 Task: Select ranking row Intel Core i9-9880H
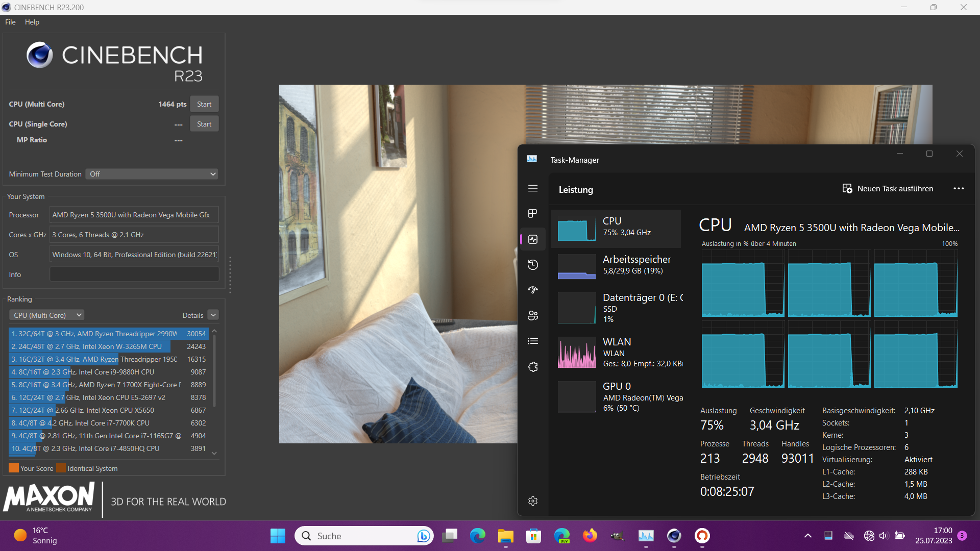pyautogui.click(x=109, y=372)
